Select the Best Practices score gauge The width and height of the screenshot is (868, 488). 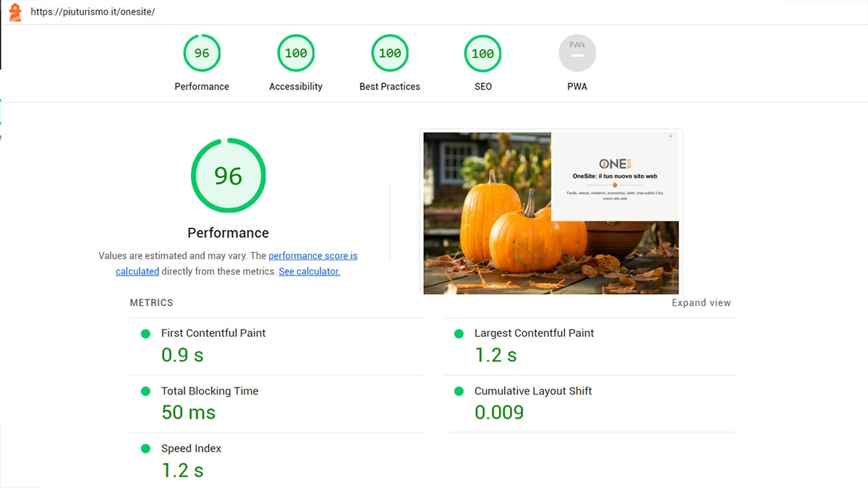(390, 53)
